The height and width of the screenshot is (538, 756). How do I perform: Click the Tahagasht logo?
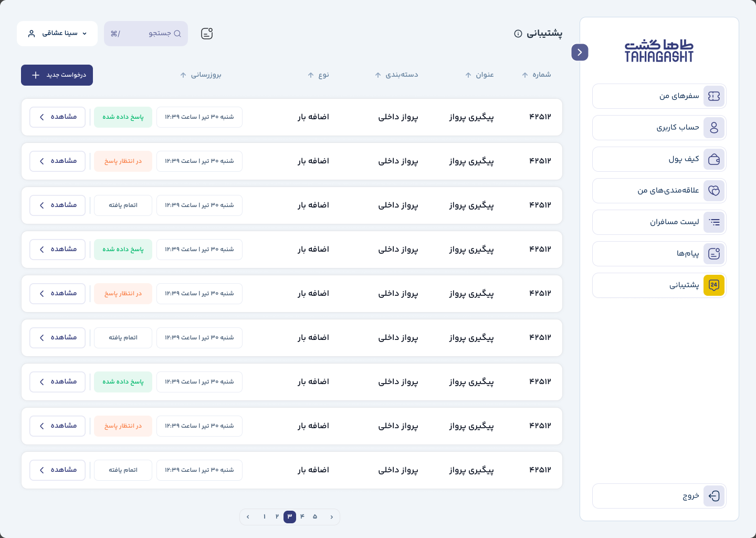[x=659, y=50]
